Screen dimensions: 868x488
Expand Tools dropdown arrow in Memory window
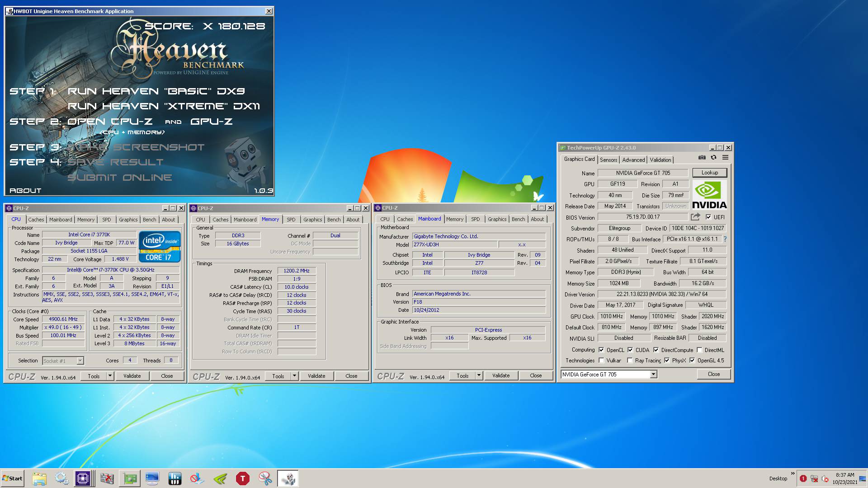point(294,376)
